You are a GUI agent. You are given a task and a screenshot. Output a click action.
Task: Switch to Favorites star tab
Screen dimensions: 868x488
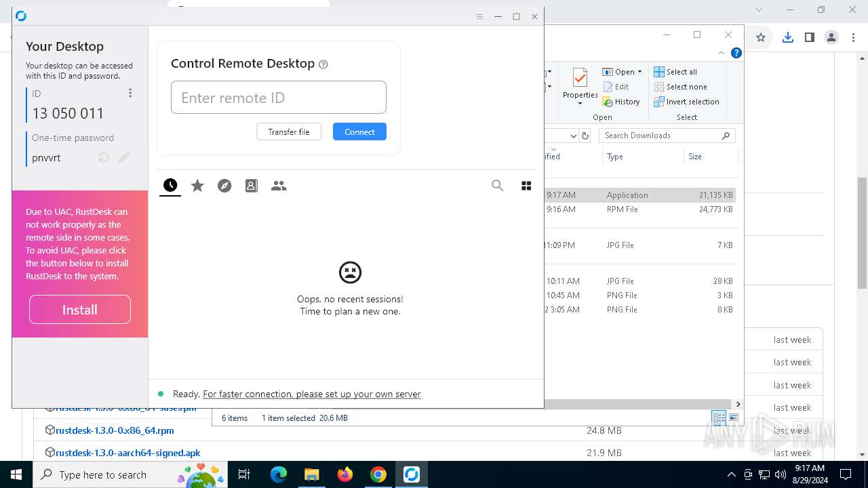(197, 185)
